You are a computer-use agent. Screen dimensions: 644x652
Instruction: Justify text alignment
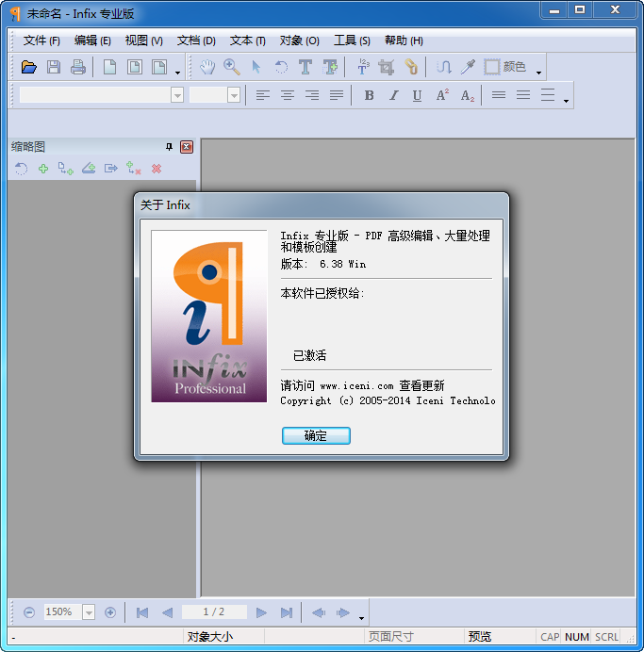(x=337, y=96)
